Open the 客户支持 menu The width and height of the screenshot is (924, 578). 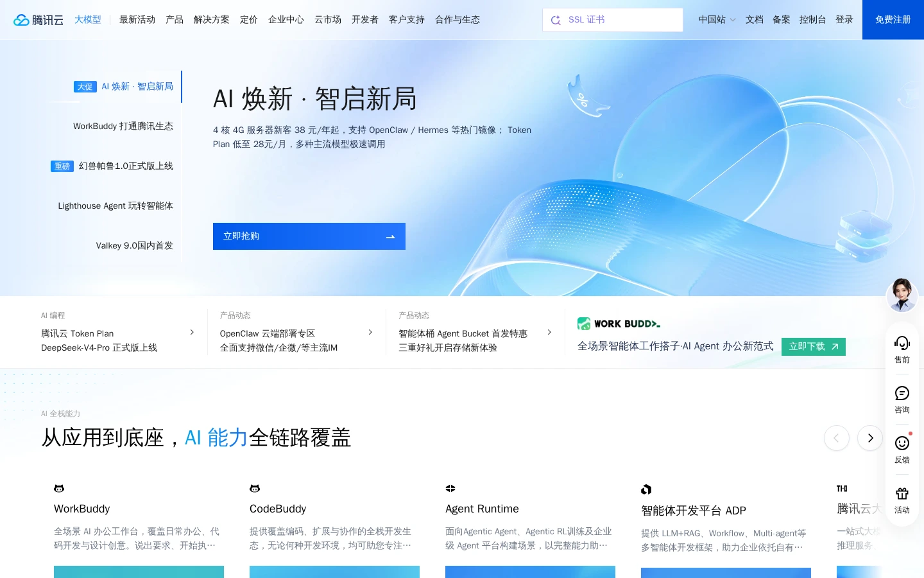click(407, 20)
